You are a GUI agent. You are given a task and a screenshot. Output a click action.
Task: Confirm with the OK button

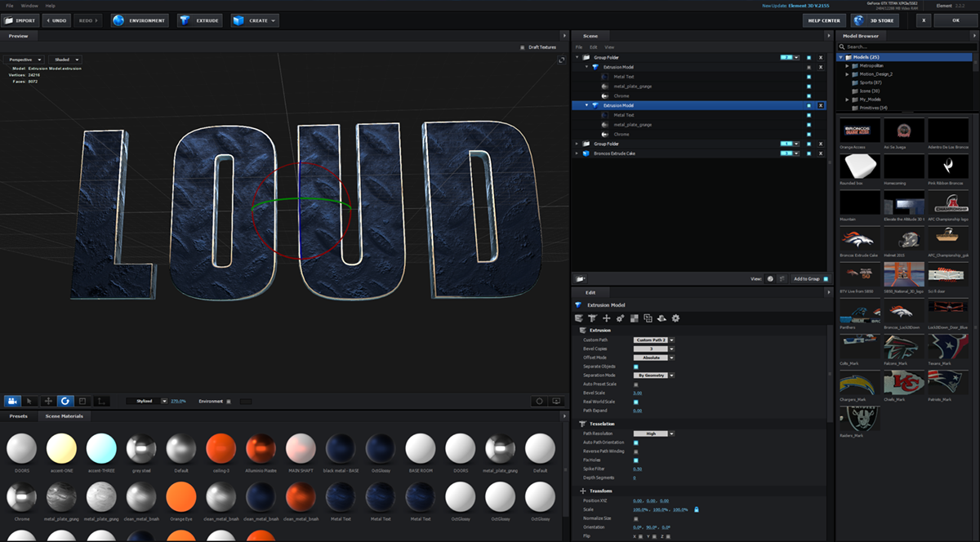(x=955, y=20)
